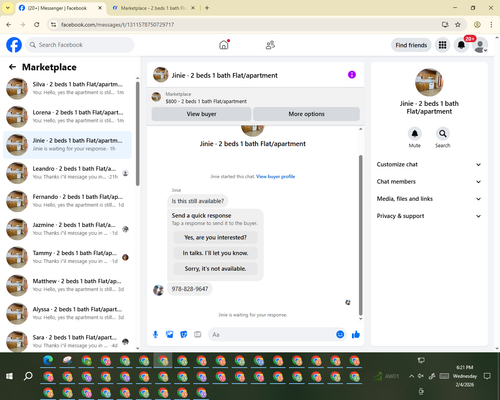Open the taskbar clock showing 6:21 PM
Viewport: 500px width, 400px height.
[465, 376]
